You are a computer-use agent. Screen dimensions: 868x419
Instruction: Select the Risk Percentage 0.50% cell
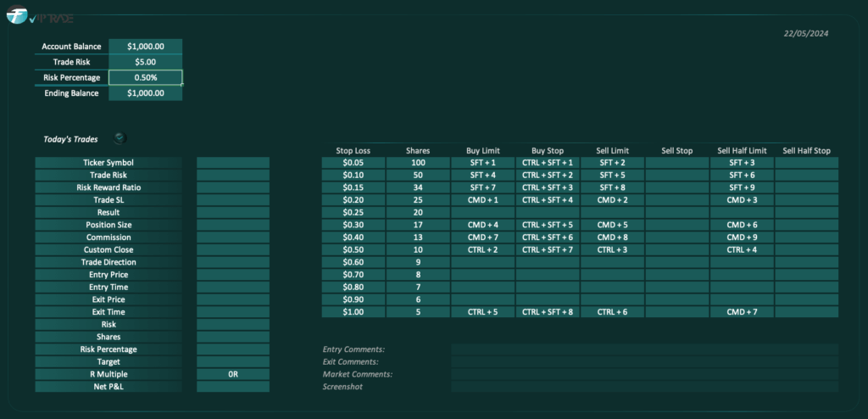(145, 77)
